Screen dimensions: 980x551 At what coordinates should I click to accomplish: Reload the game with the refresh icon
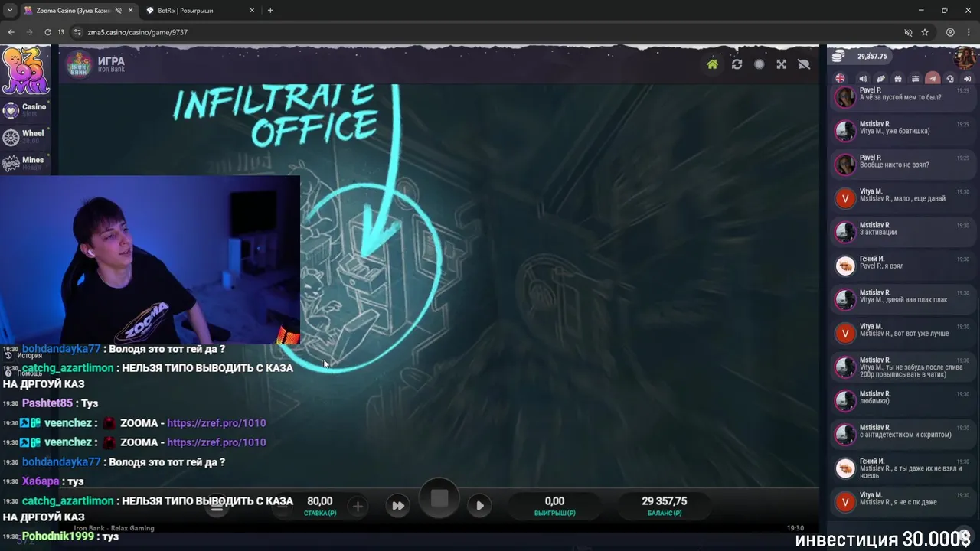737,64
